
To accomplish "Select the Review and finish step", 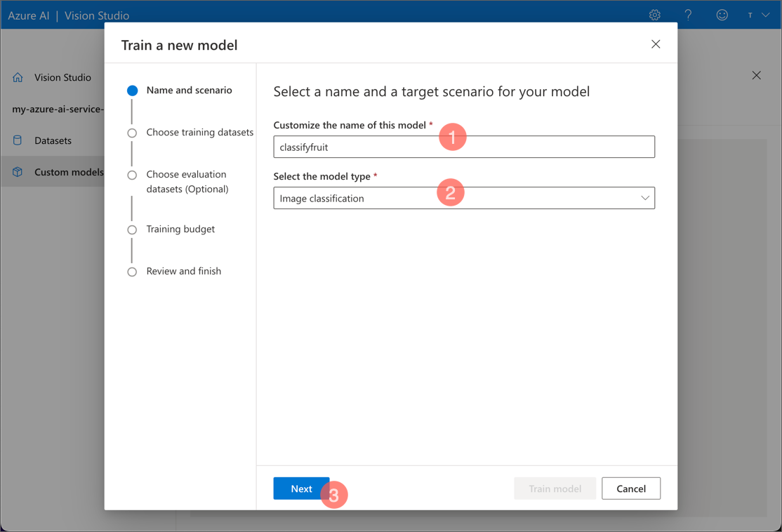I will coord(174,271).
